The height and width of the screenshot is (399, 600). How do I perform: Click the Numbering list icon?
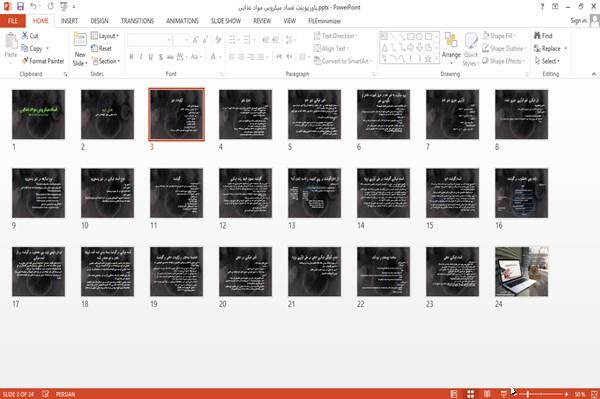click(x=248, y=40)
